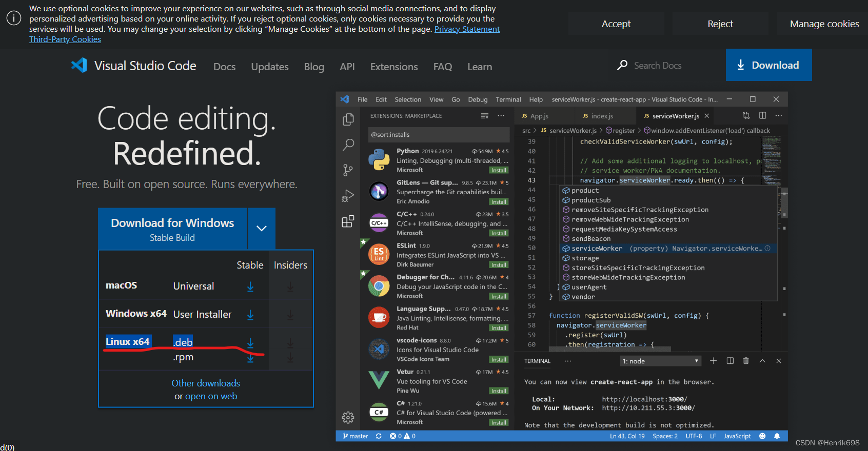Install the Vetur extension
Screen dimensions: 868x451
tap(499, 391)
